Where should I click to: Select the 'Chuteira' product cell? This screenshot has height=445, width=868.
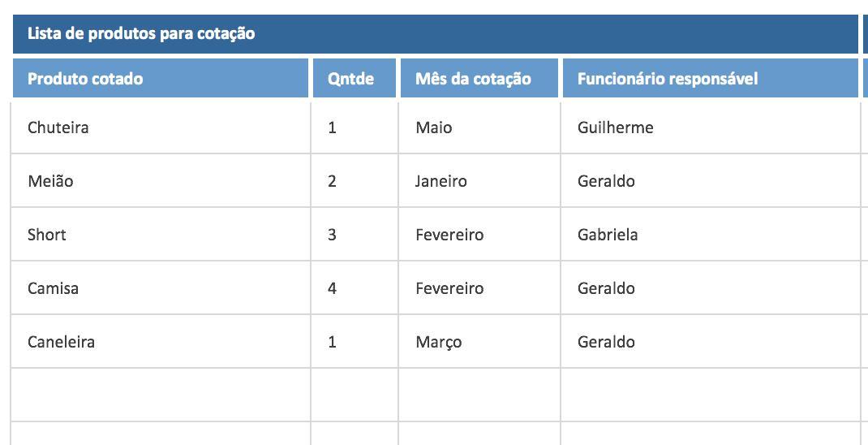[161, 127]
